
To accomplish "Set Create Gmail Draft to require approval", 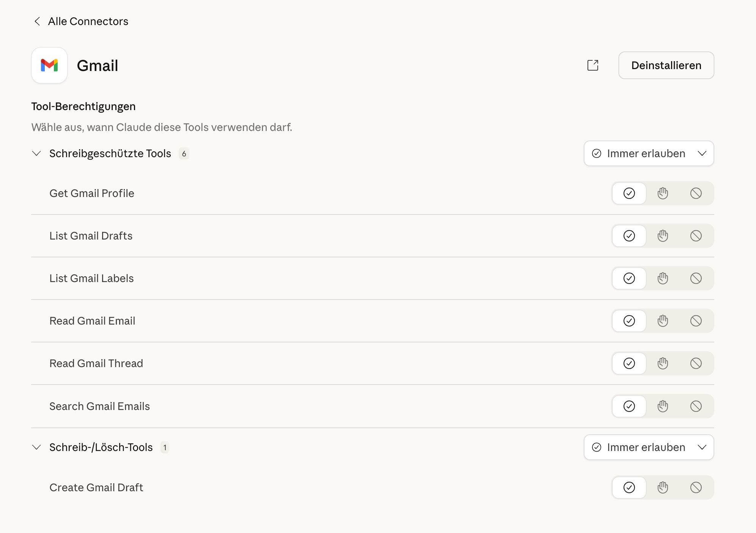I will tap(663, 487).
